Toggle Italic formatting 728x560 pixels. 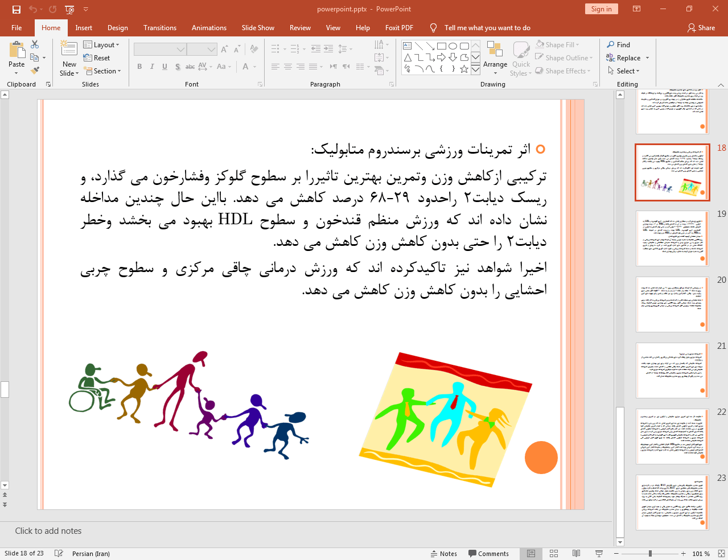[152, 67]
